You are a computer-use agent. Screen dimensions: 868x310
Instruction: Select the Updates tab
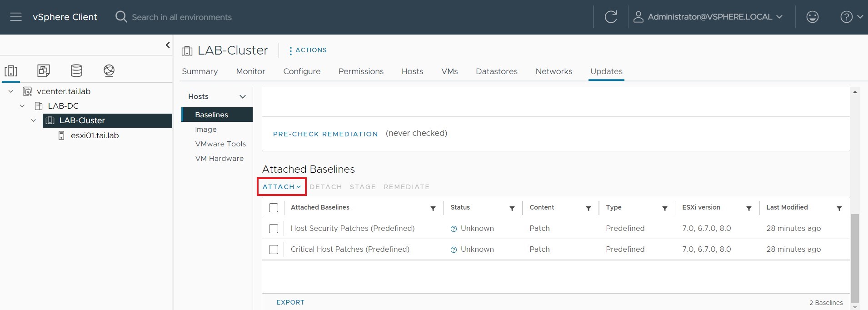click(606, 71)
